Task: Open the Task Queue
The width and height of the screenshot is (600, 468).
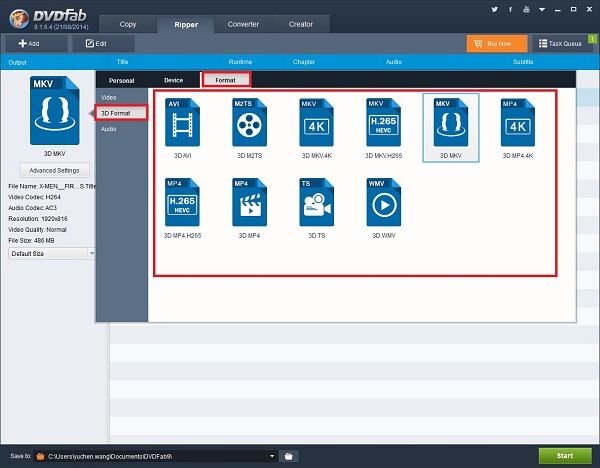Action: (x=562, y=44)
